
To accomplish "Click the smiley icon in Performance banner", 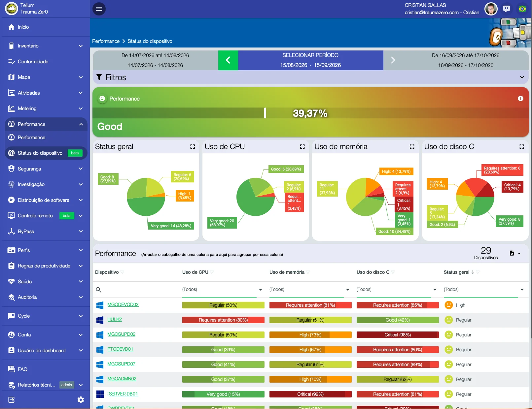I will (102, 99).
